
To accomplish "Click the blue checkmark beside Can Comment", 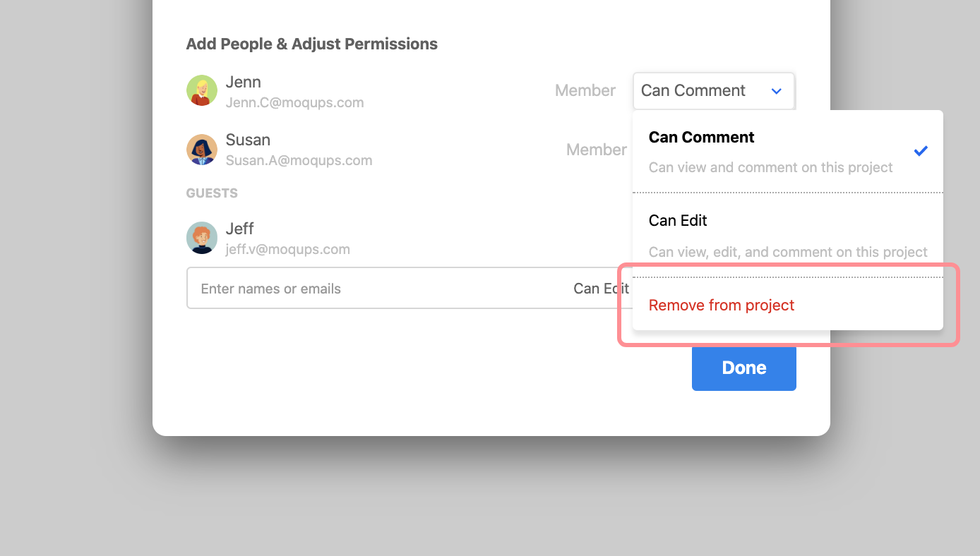I will pyautogui.click(x=921, y=150).
